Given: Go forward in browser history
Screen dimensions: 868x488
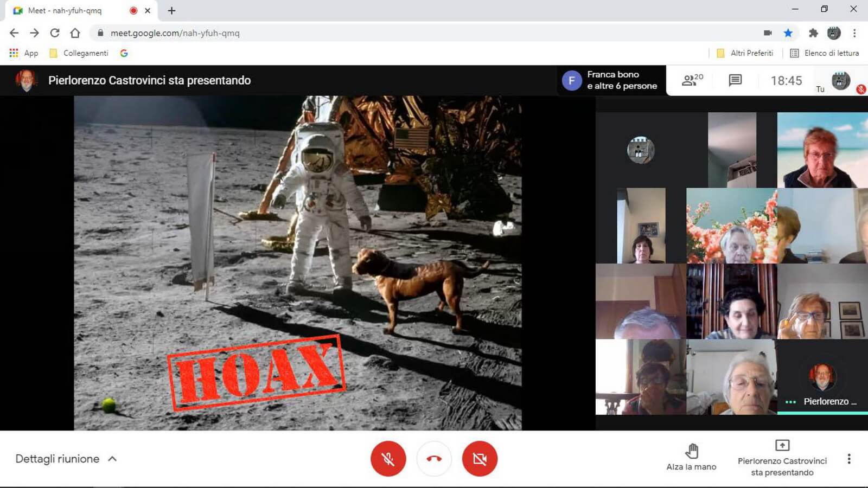Looking at the screenshot, I should 34,33.
